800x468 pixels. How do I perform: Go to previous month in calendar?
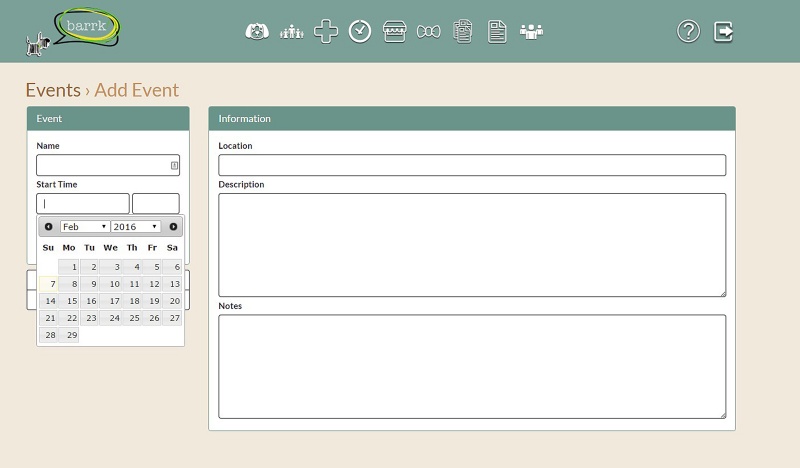(x=48, y=227)
